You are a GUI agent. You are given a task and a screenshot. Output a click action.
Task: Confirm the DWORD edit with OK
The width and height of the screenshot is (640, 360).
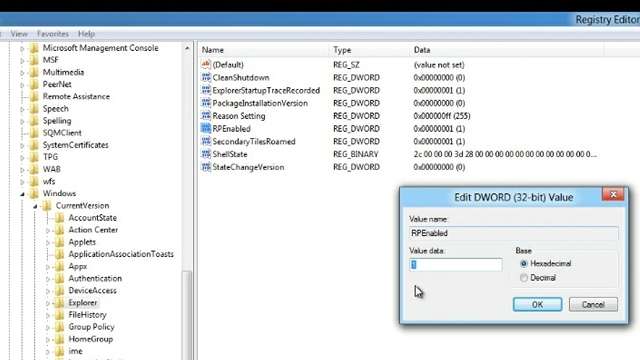pos(537,304)
